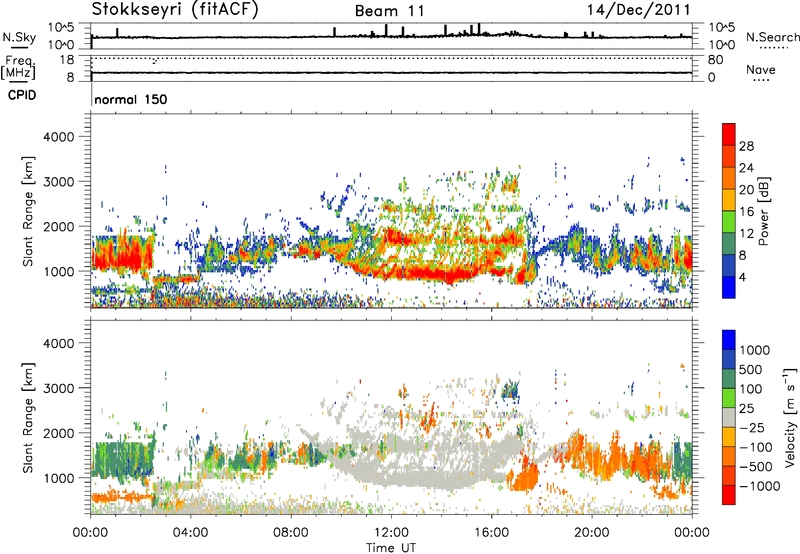800x554 pixels.
Task: Click the 18 tick on frequency axis
Action: coord(67,60)
